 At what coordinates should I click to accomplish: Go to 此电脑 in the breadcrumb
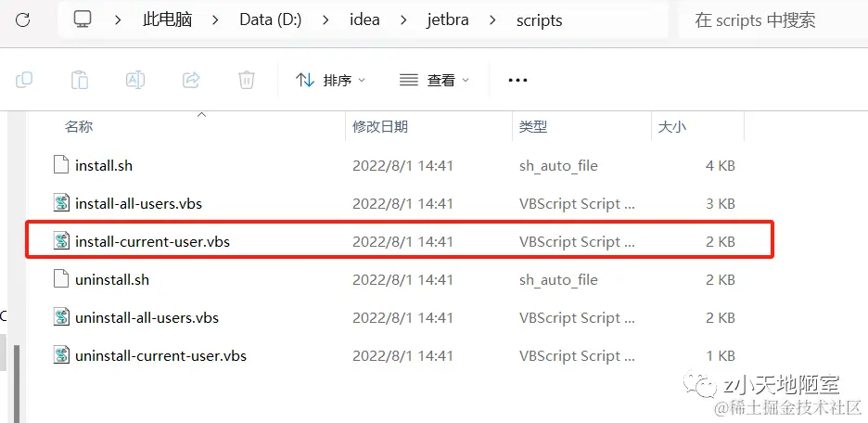coord(167,20)
